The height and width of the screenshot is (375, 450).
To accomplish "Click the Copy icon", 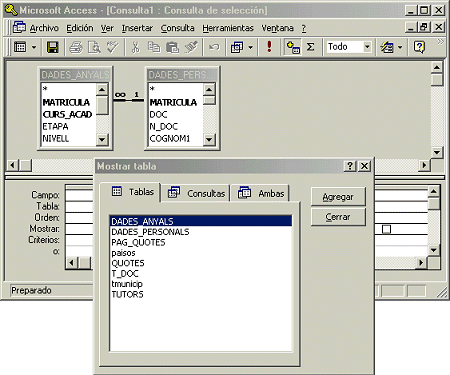I will pos(154,47).
